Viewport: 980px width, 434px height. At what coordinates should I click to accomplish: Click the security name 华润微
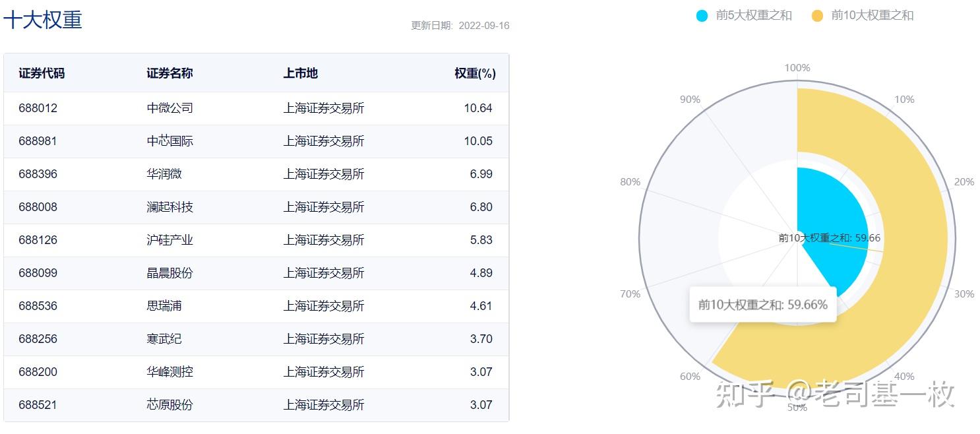coord(164,174)
